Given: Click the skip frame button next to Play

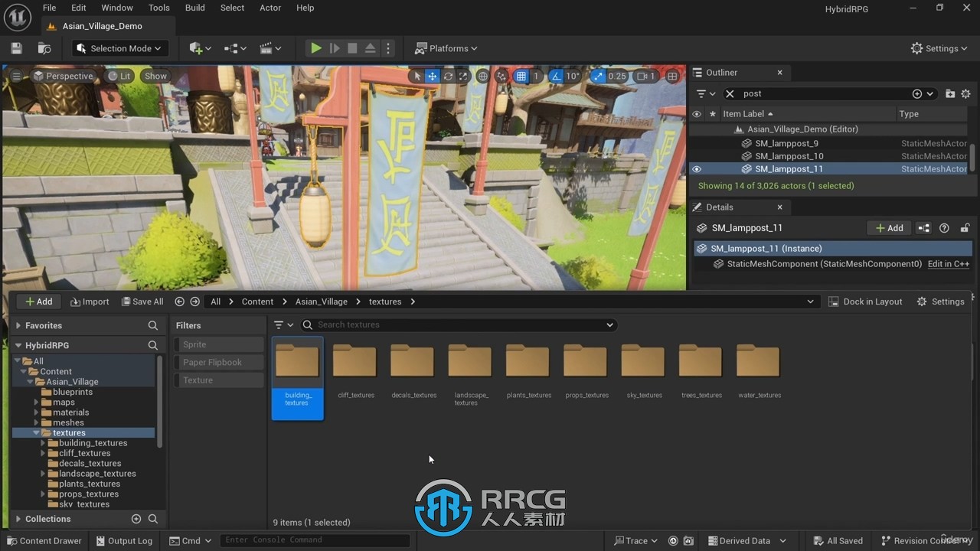Looking at the screenshot, I should pyautogui.click(x=334, y=48).
